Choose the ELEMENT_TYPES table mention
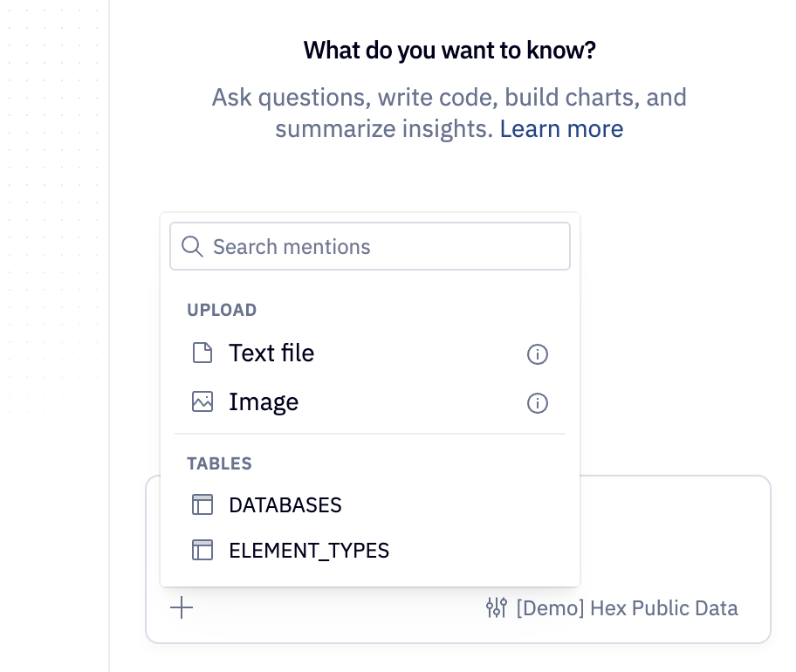Image resolution: width=796 pixels, height=672 pixels. point(308,550)
